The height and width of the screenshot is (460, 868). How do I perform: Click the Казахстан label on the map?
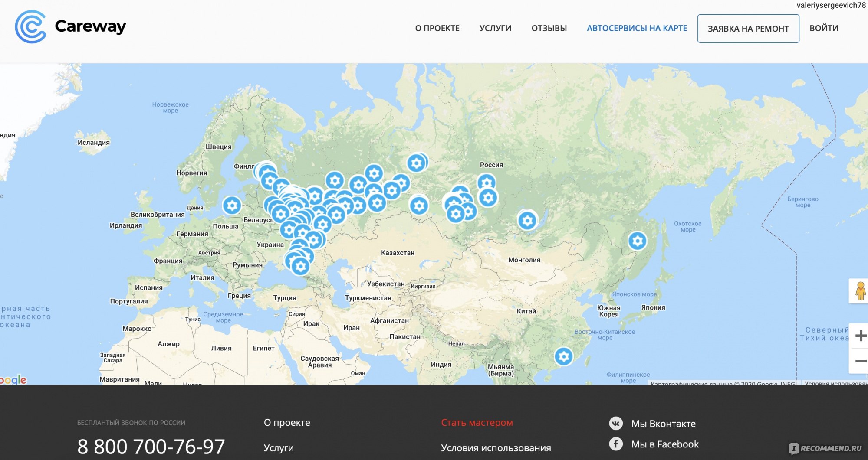click(x=398, y=253)
